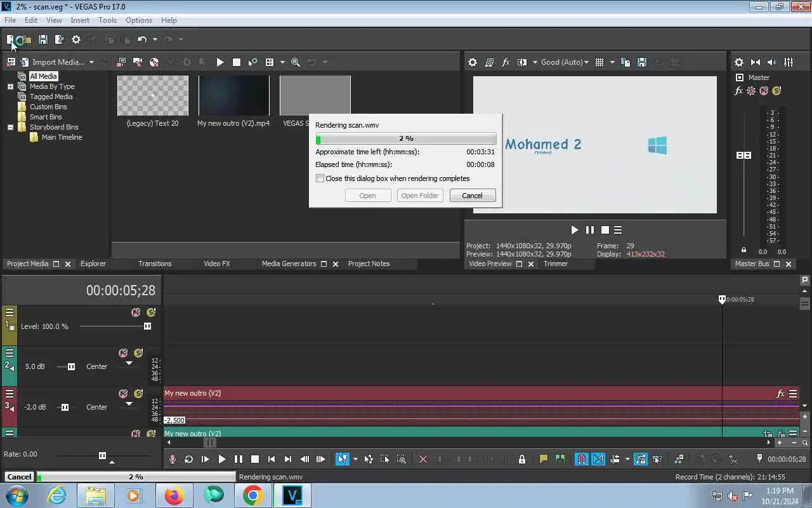Open Normal Edit Tool dropdown arrow in timeline toolbar
Screen dimensions: 812x508
[355, 459]
